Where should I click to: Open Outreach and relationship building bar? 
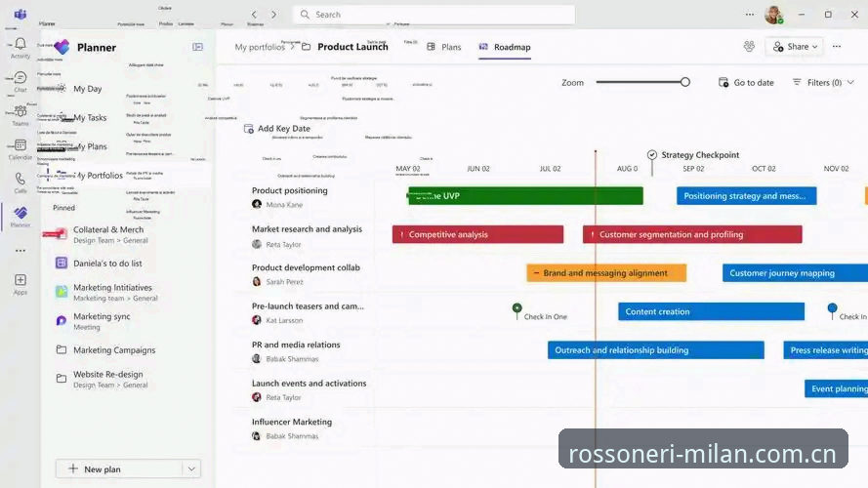pyautogui.click(x=656, y=349)
